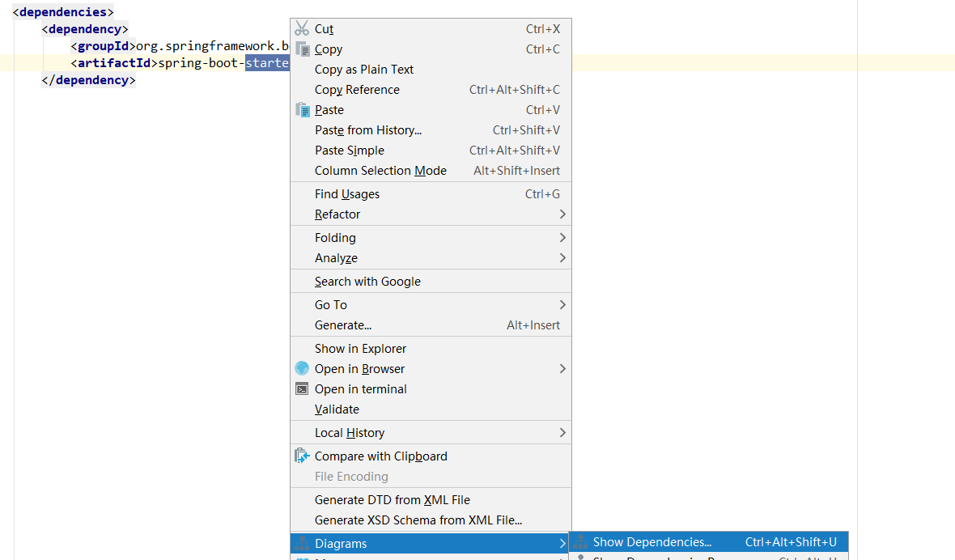
Task: Click the Open in terminal icon
Action: click(x=302, y=389)
